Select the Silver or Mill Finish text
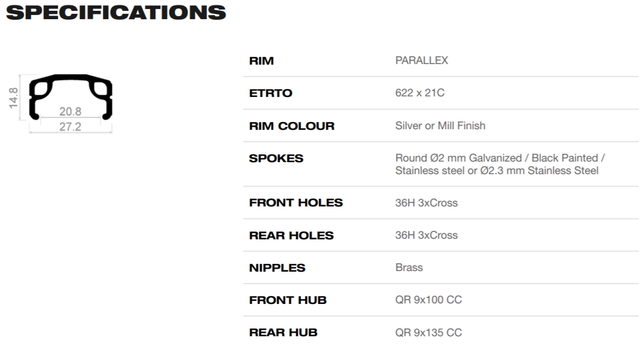The image size is (644, 344). click(440, 126)
